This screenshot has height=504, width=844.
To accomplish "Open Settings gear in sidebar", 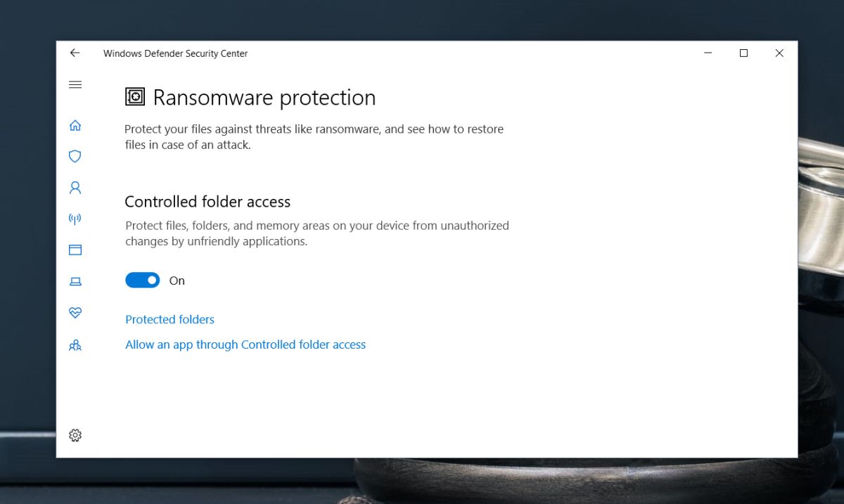I will pyautogui.click(x=75, y=435).
